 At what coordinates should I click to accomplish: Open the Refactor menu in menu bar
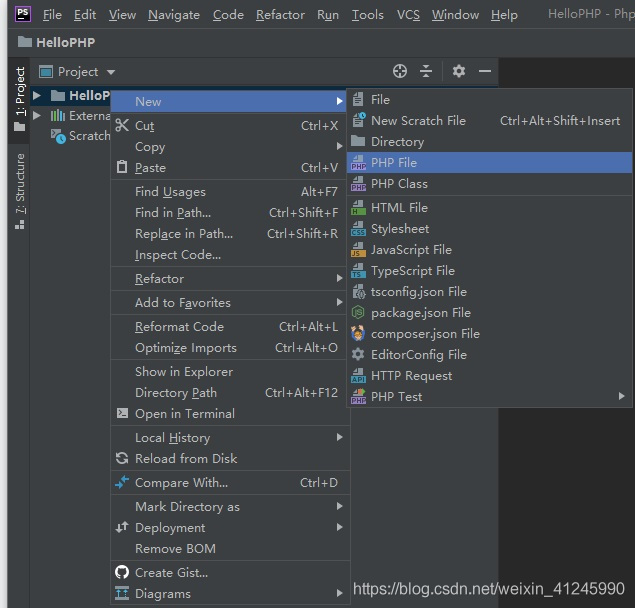click(280, 15)
